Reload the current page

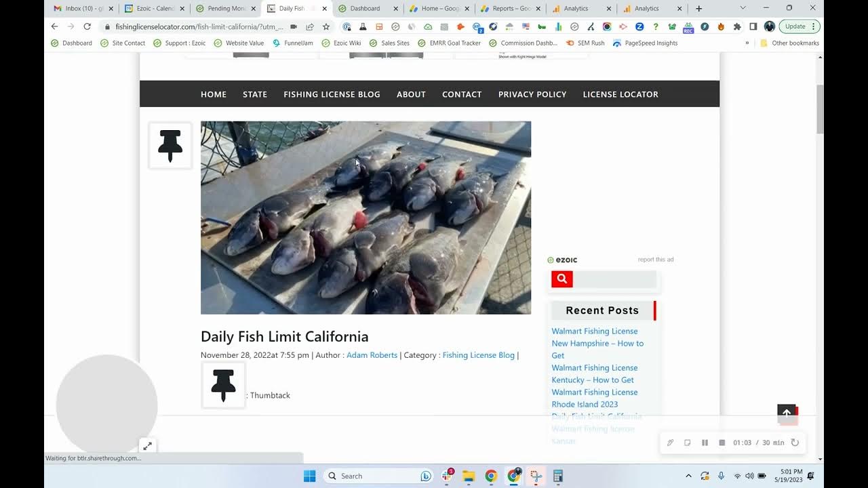pyautogui.click(x=87, y=26)
